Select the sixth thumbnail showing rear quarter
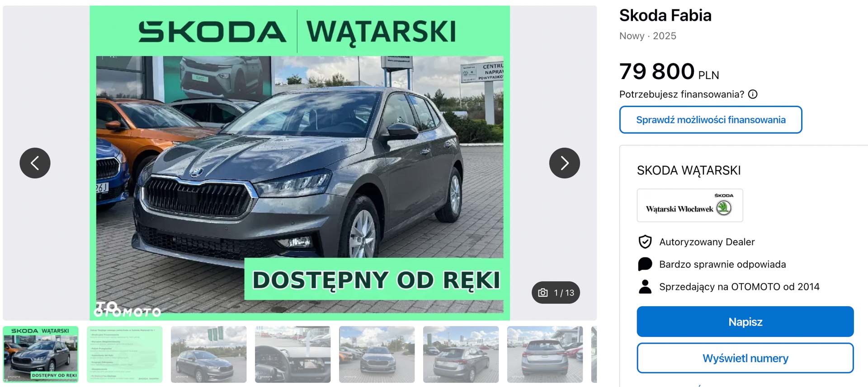The image size is (868, 387). click(x=461, y=354)
